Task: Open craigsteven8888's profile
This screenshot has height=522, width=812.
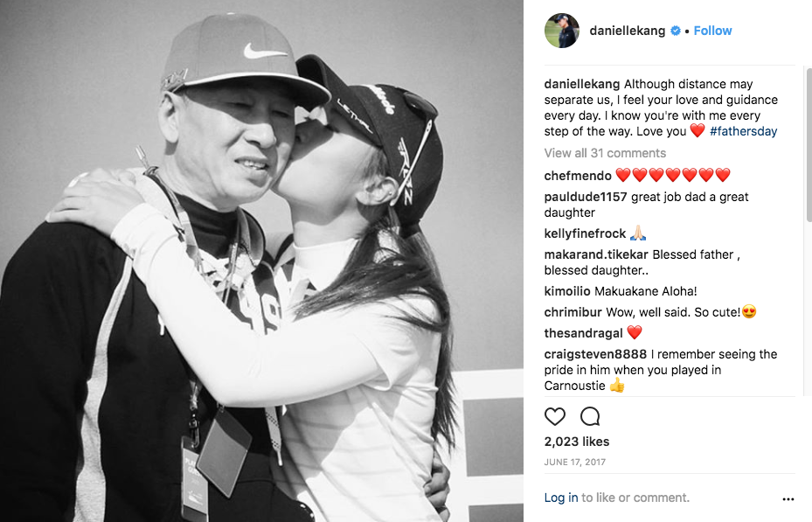Action: (595, 354)
